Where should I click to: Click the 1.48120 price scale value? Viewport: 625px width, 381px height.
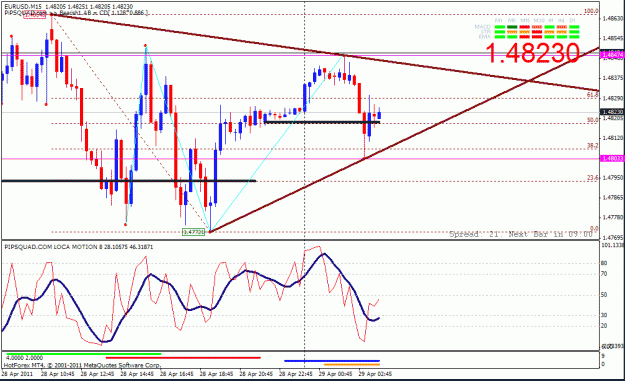point(613,138)
